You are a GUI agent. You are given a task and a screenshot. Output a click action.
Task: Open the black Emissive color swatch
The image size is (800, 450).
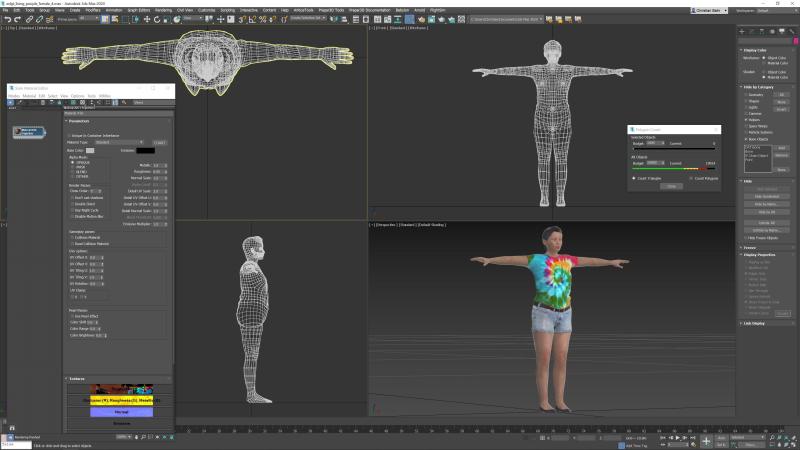click(145, 151)
